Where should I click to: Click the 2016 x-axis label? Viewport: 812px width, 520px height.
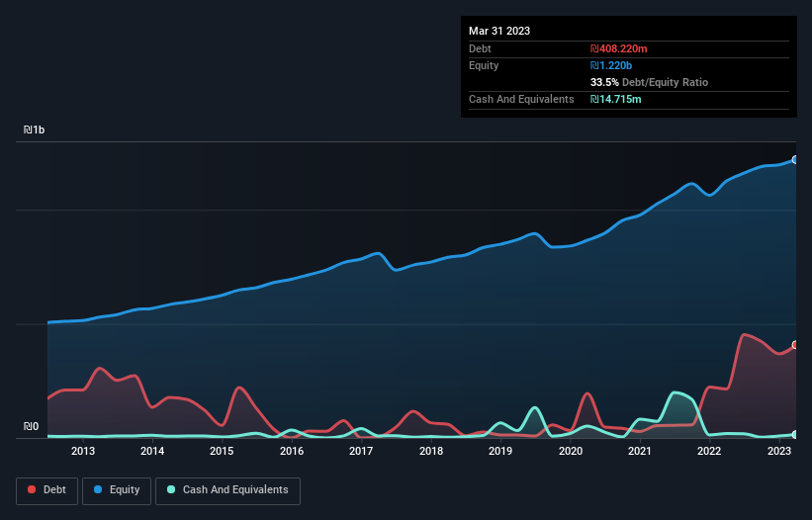292,451
